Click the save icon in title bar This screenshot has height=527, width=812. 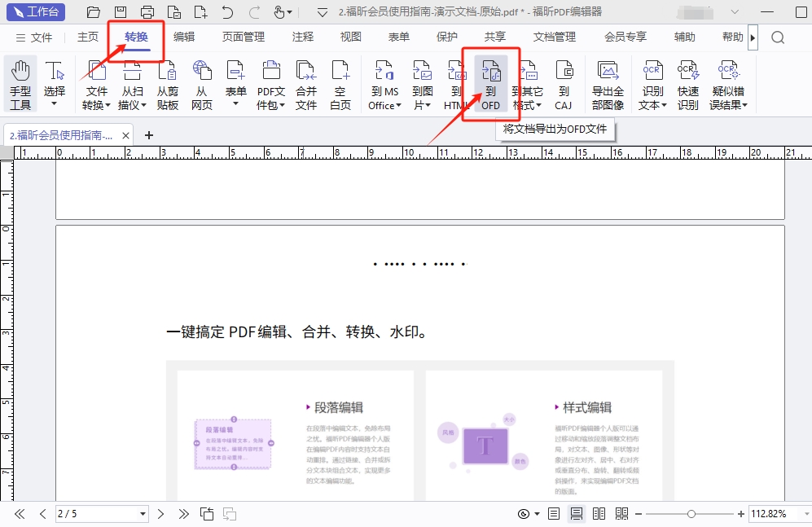click(x=121, y=12)
